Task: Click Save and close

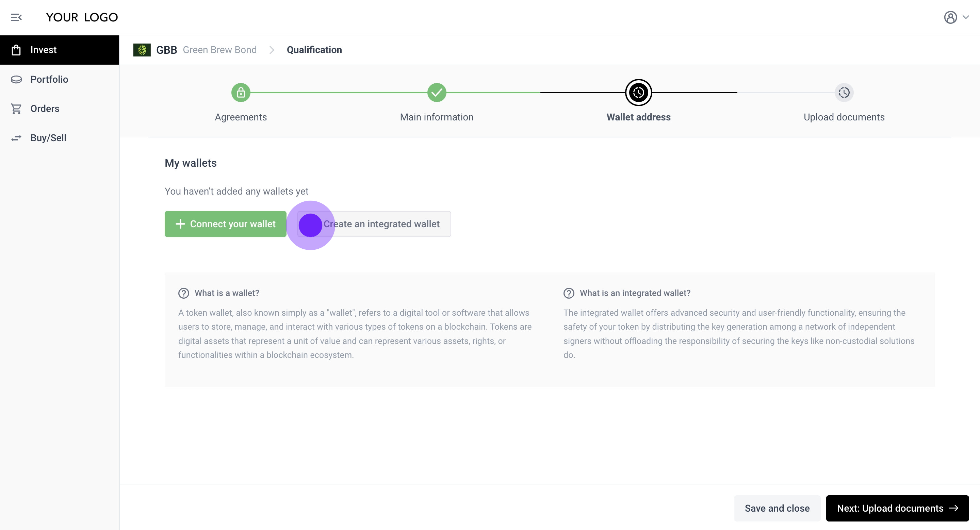Action: point(777,508)
